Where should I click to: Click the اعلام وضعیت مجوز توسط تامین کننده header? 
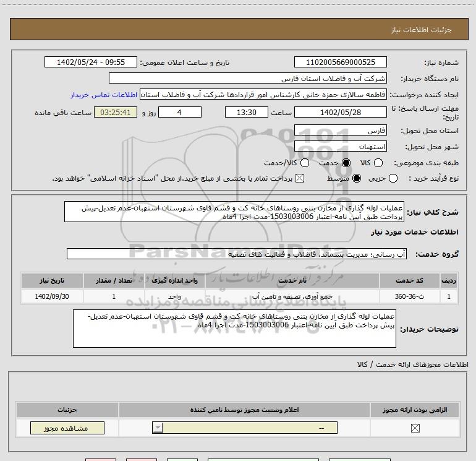pyautogui.click(x=244, y=410)
